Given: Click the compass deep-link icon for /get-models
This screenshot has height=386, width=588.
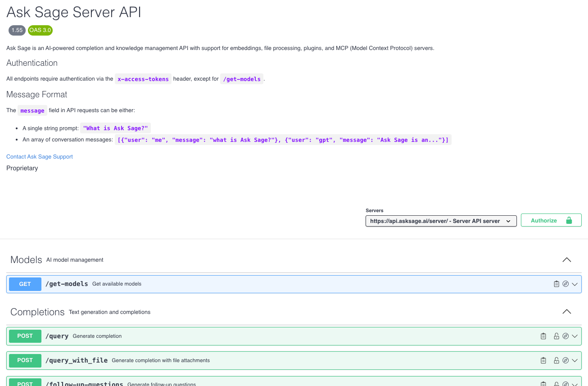Looking at the screenshot, I should tap(565, 284).
